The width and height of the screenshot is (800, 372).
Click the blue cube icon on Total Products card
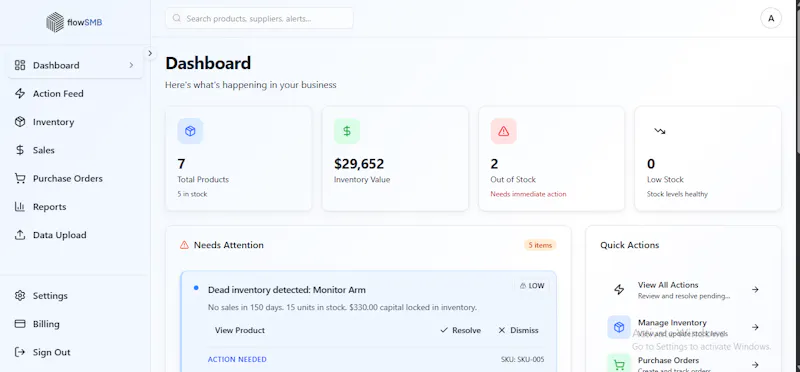click(x=190, y=131)
